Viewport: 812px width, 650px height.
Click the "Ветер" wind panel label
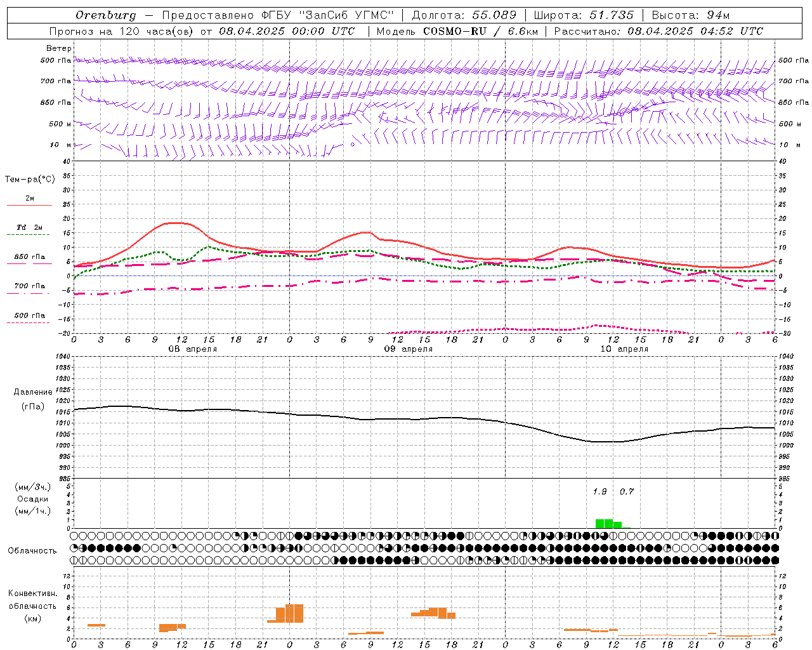(x=59, y=48)
